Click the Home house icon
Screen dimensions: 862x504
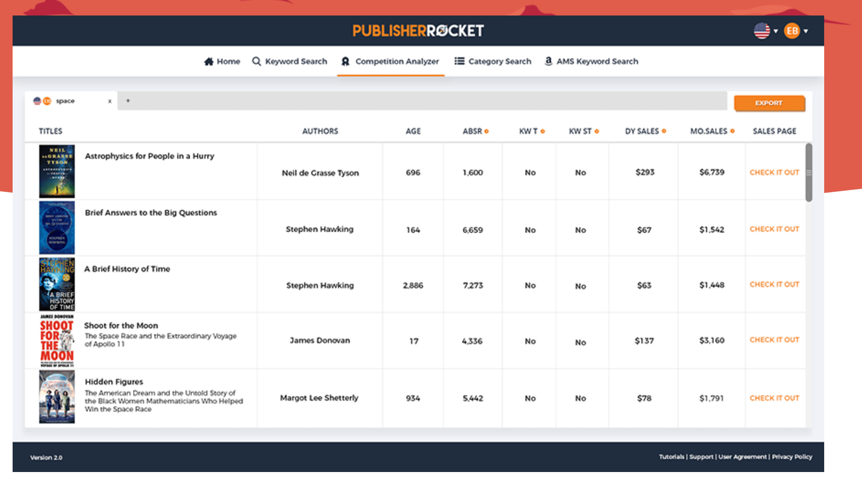coord(209,62)
